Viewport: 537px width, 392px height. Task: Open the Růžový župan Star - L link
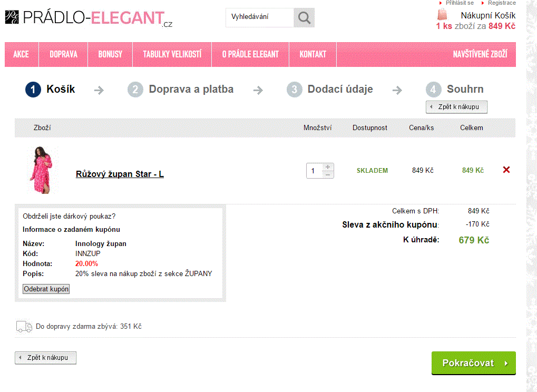pyautogui.click(x=120, y=174)
